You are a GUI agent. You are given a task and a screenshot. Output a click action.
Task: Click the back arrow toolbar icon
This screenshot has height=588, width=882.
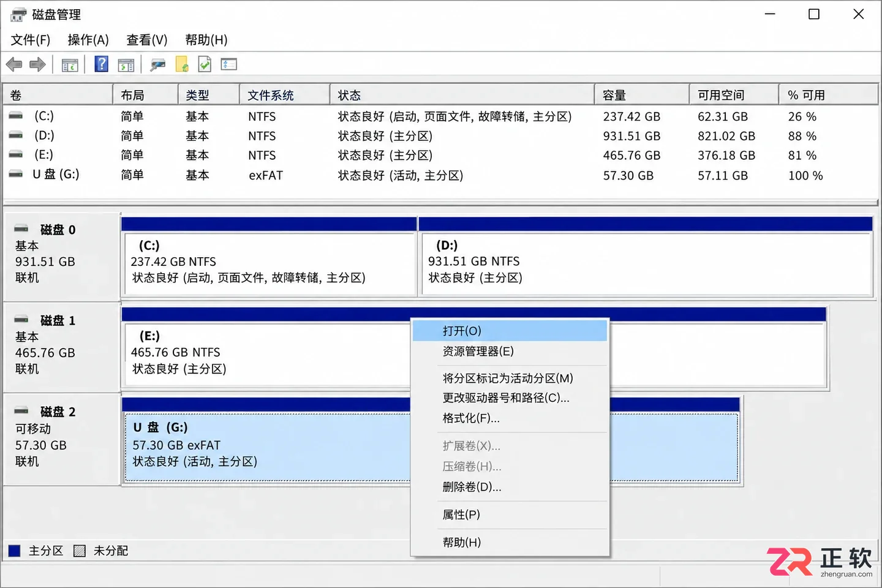(14, 64)
